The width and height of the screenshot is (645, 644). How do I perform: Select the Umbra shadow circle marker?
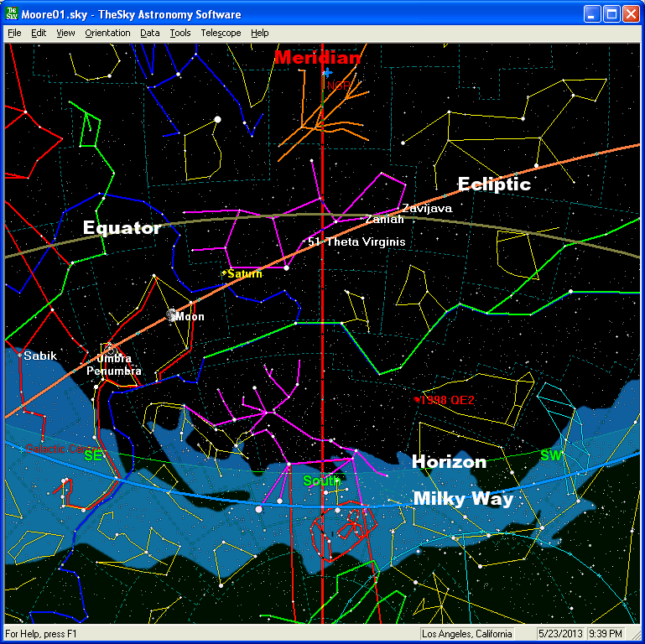point(109,348)
